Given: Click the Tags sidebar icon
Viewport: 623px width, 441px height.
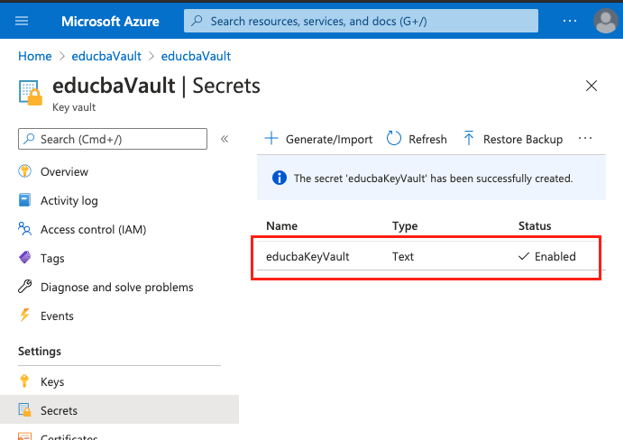Looking at the screenshot, I should coord(25,258).
